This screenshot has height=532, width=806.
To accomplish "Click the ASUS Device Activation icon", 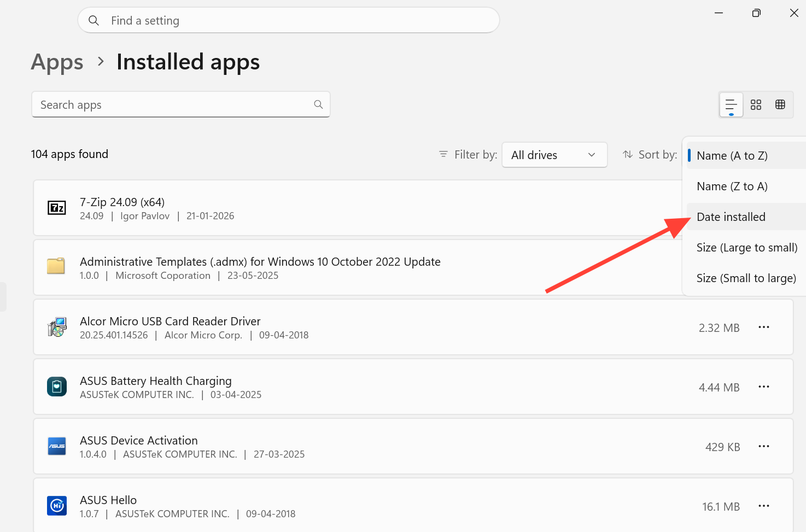I will (x=57, y=446).
